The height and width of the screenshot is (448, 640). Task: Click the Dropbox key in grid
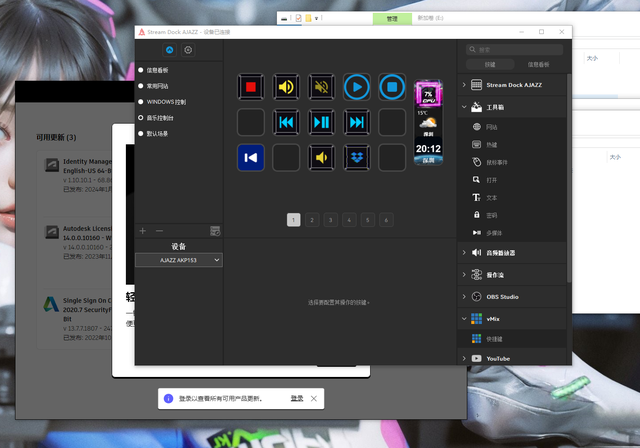click(x=357, y=157)
